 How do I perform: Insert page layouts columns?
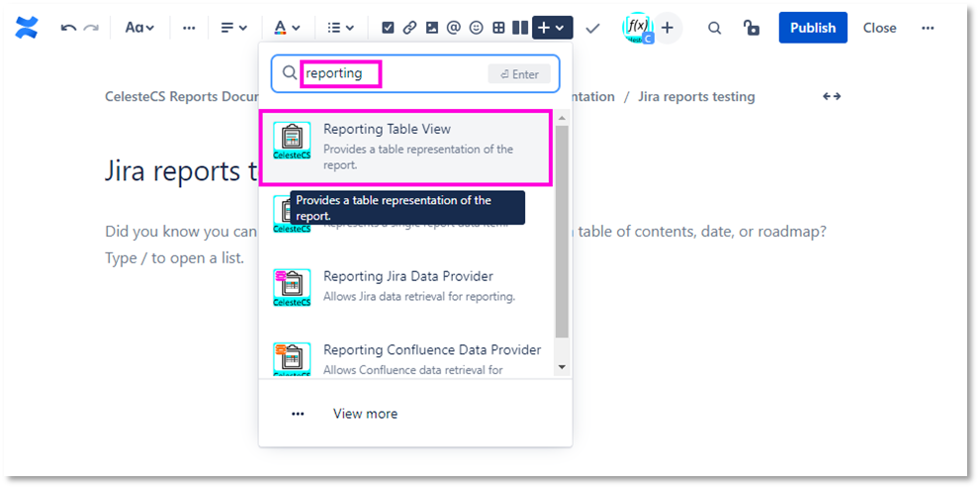click(520, 28)
